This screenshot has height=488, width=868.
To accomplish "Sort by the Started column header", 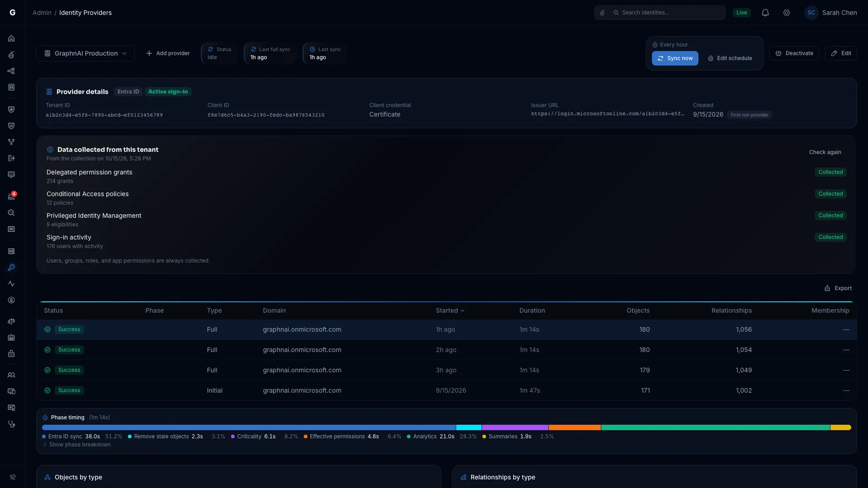I will [x=450, y=310].
